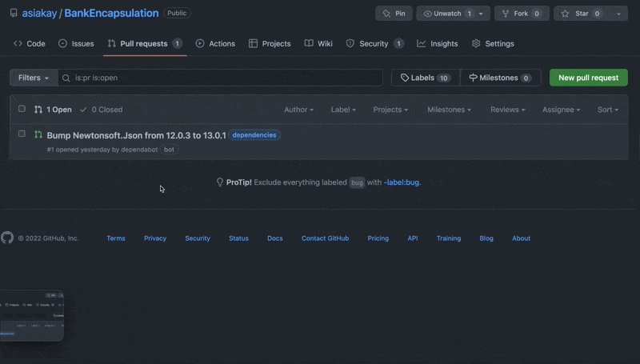This screenshot has width=640, height=364.
Task: Open the Unwatch dropdown arrow
Action: (480, 14)
